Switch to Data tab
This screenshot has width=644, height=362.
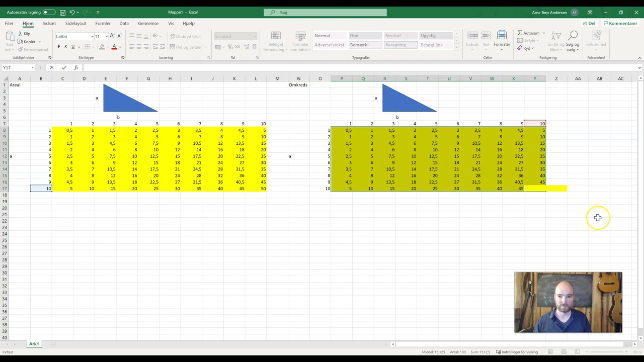[x=124, y=23]
